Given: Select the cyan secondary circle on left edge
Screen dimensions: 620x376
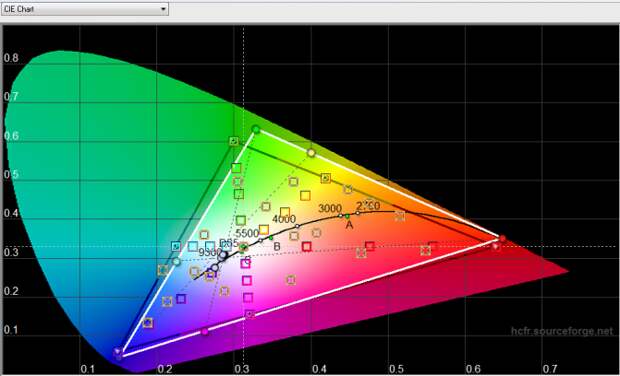Looking at the screenshot, I should (x=176, y=261).
